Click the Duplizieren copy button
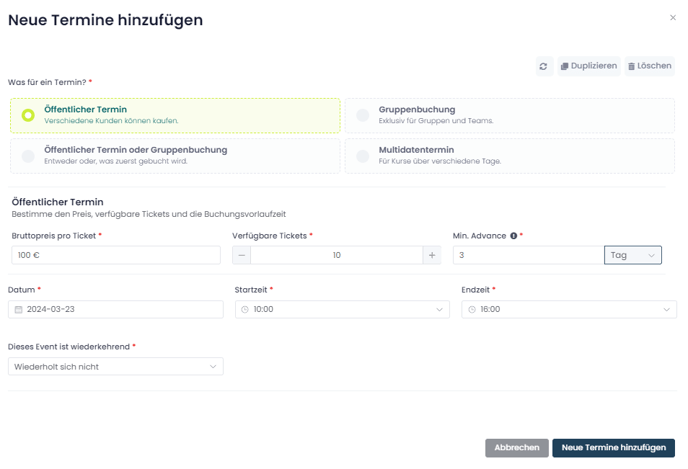The height and width of the screenshot is (469, 688). coord(589,66)
